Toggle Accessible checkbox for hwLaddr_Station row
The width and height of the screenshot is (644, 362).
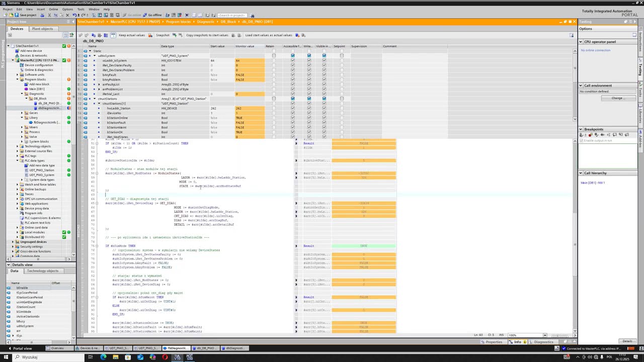click(292, 108)
